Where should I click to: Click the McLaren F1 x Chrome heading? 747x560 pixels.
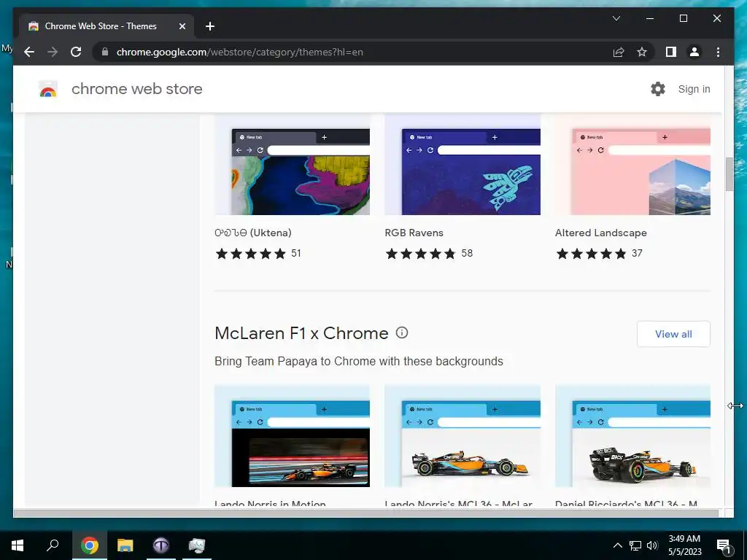click(x=301, y=333)
